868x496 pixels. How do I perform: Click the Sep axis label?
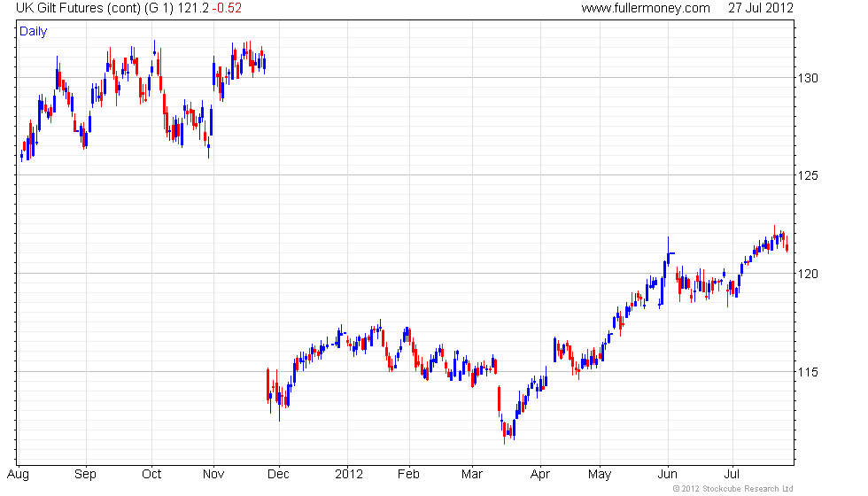click(x=85, y=475)
